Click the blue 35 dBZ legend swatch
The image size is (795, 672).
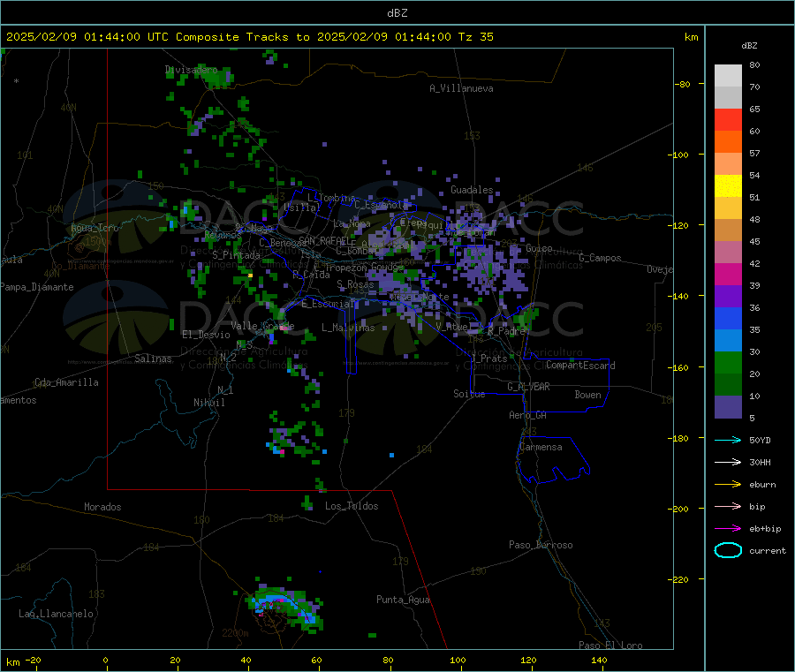tap(728, 318)
